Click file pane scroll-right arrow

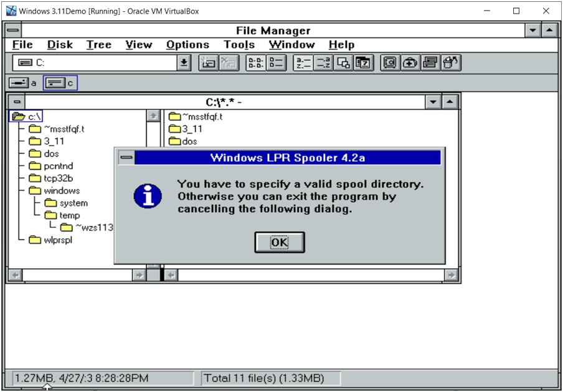(x=451, y=275)
